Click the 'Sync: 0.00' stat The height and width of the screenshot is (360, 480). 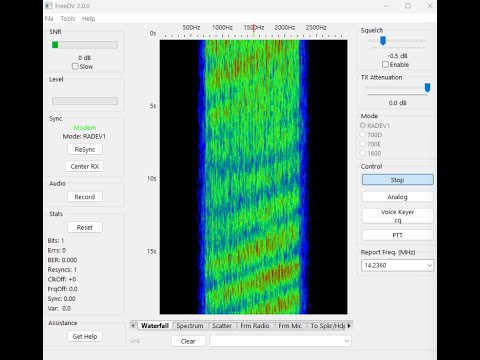click(61, 299)
